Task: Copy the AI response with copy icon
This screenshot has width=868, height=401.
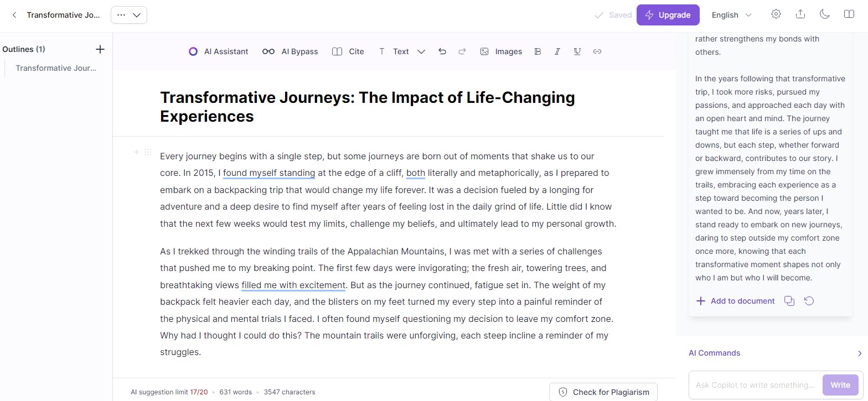Action: pos(789,301)
